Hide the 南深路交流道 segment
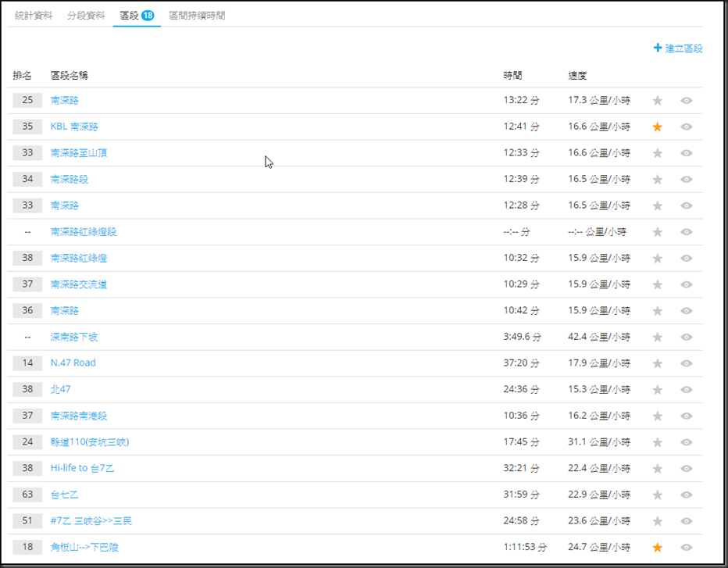The width and height of the screenshot is (728, 568). coord(687,284)
